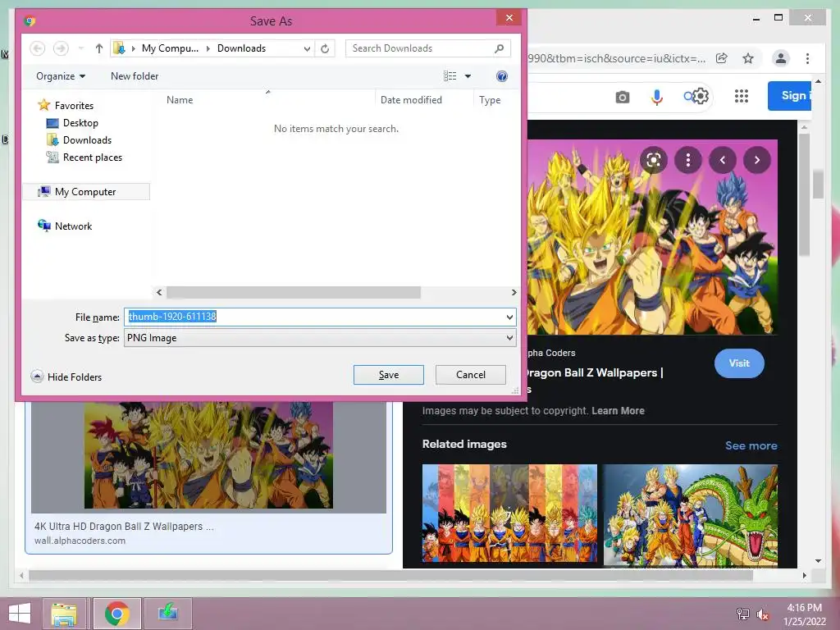Share this page icon in Chrome
This screenshot has height=630, width=840.
(x=722, y=58)
